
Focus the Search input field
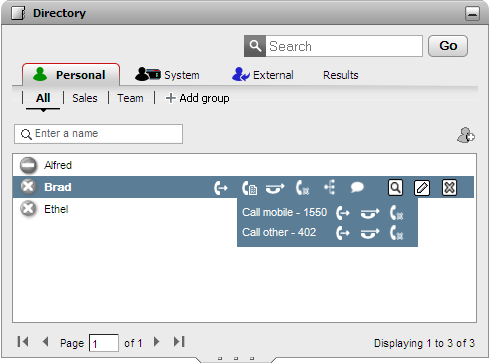(x=344, y=46)
